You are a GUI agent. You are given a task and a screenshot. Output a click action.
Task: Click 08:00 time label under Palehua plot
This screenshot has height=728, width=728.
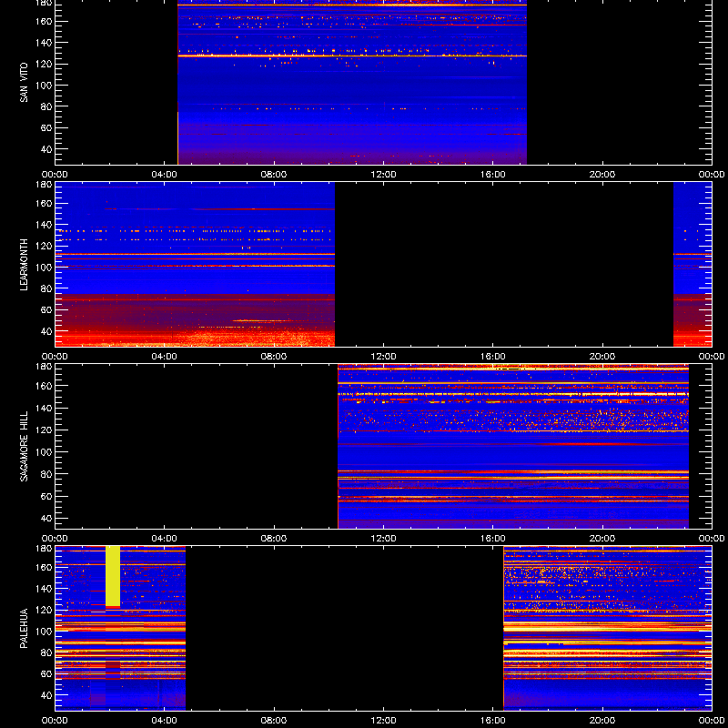pos(274,721)
